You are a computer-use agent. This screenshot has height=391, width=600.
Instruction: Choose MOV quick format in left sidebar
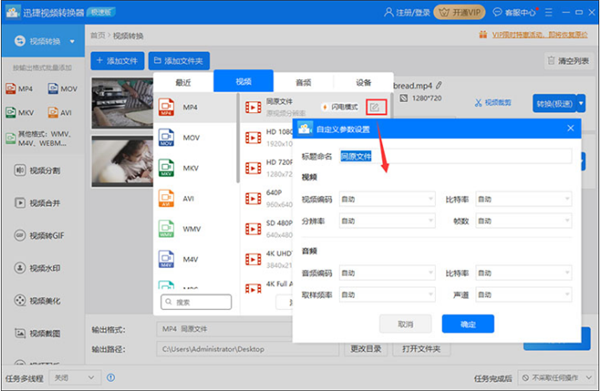click(62, 89)
